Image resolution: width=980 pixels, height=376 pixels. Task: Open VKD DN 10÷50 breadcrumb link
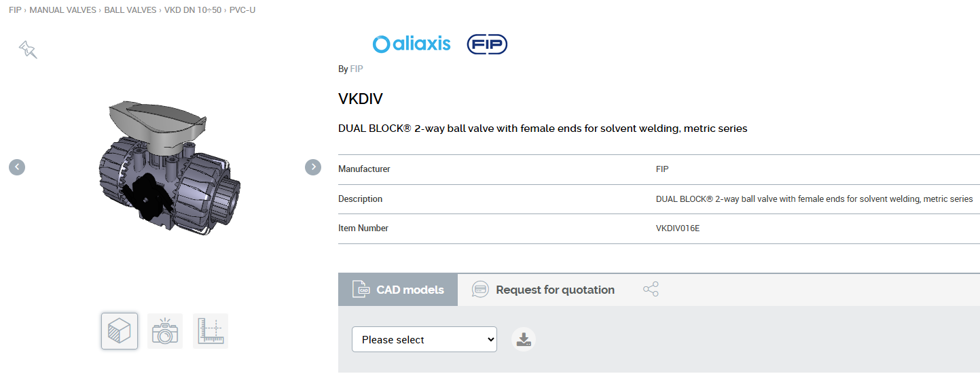(193, 10)
